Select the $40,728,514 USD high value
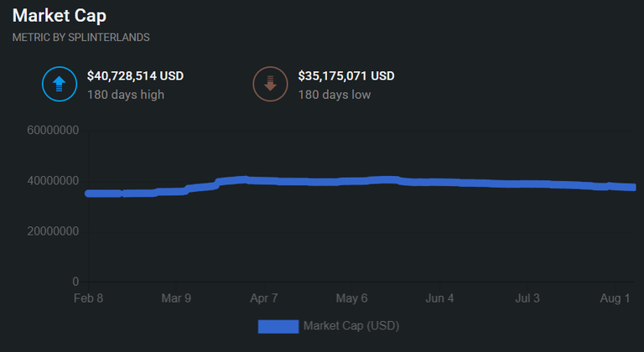Viewport: 644px width, 352px height. click(135, 76)
